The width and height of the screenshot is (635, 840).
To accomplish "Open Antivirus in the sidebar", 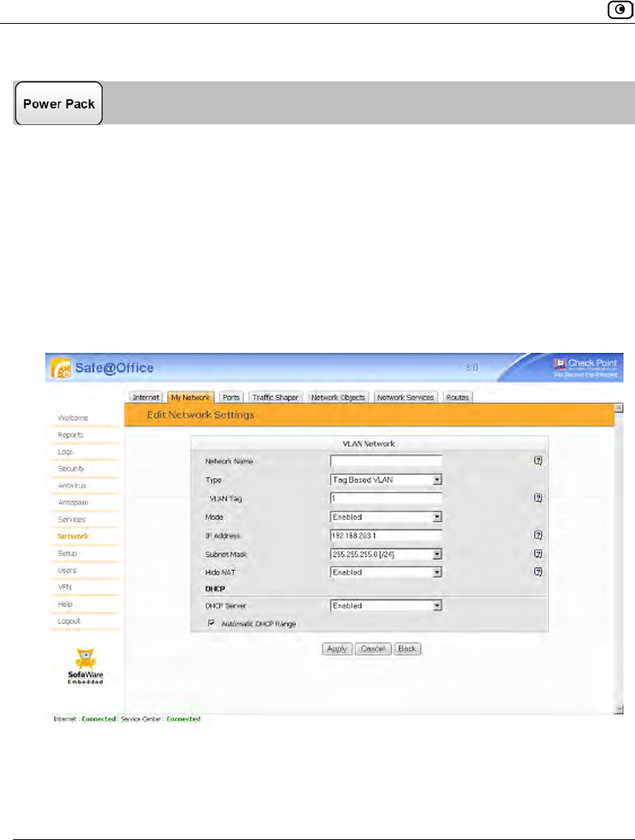I will [72, 486].
